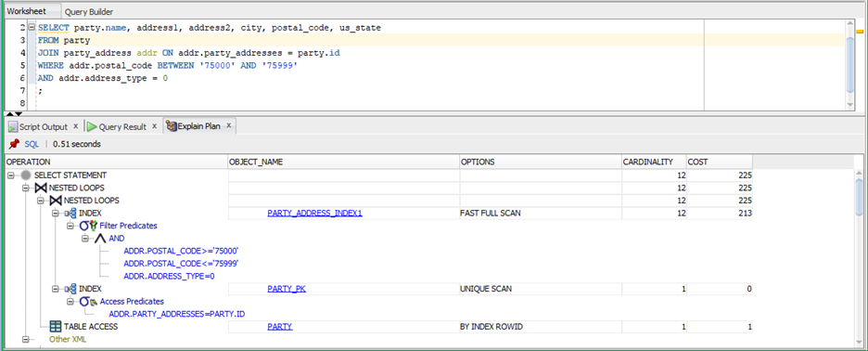Click the CARDINALITY column header
Viewport: 868px width, 351px height.
[x=654, y=162]
